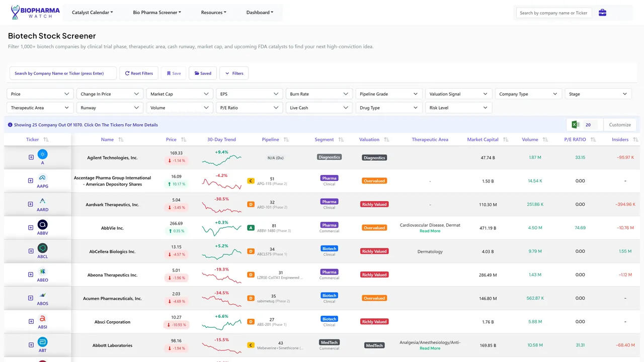Click Read More in AbbVie row
The image size is (644, 362).
click(430, 231)
